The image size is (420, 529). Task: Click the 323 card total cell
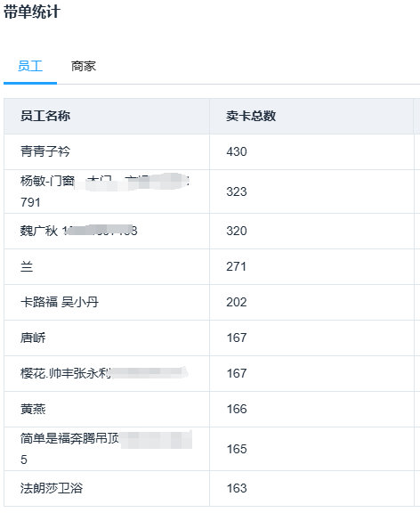[311, 191]
